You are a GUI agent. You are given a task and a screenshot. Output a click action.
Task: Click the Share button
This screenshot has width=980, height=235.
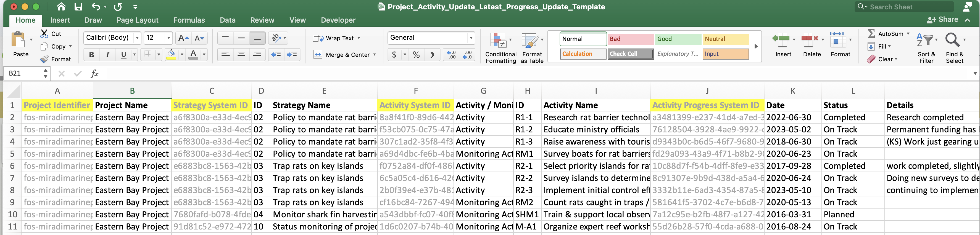[x=943, y=20]
